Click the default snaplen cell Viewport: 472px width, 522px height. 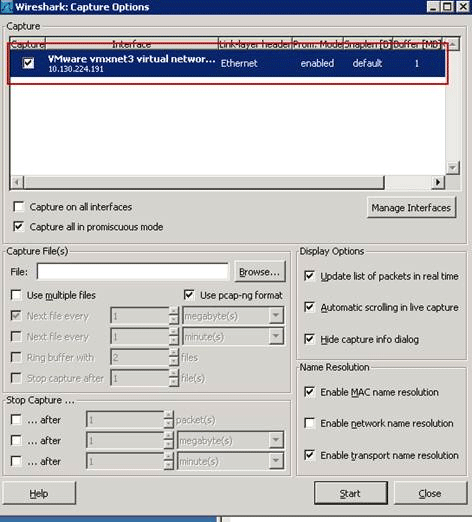click(x=367, y=63)
